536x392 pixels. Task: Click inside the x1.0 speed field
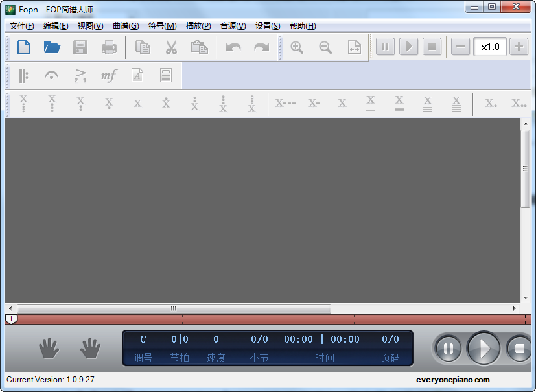click(x=490, y=47)
